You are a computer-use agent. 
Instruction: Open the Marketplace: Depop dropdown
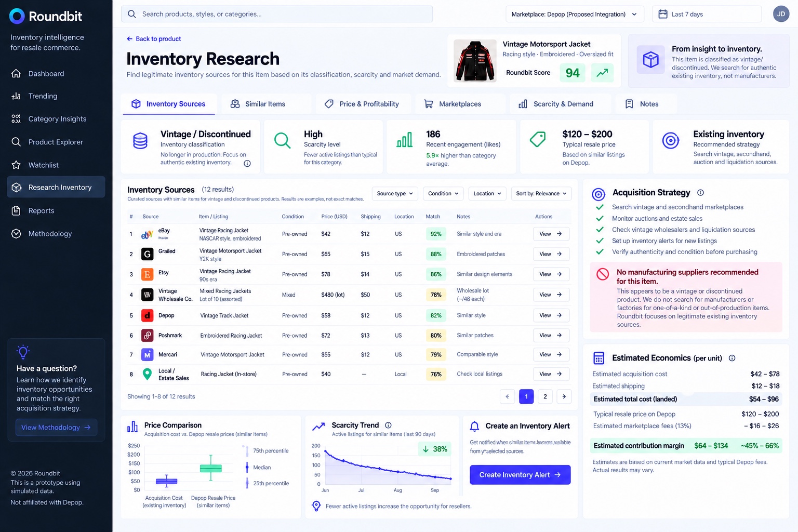click(575, 14)
